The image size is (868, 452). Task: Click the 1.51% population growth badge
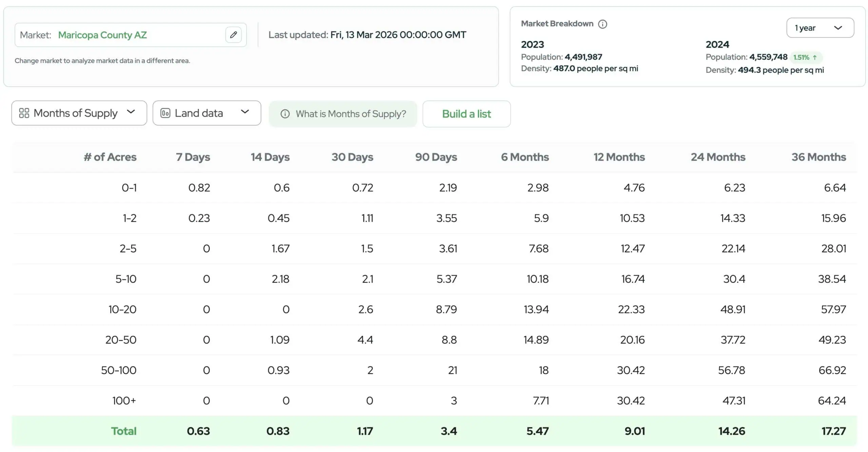(x=805, y=57)
